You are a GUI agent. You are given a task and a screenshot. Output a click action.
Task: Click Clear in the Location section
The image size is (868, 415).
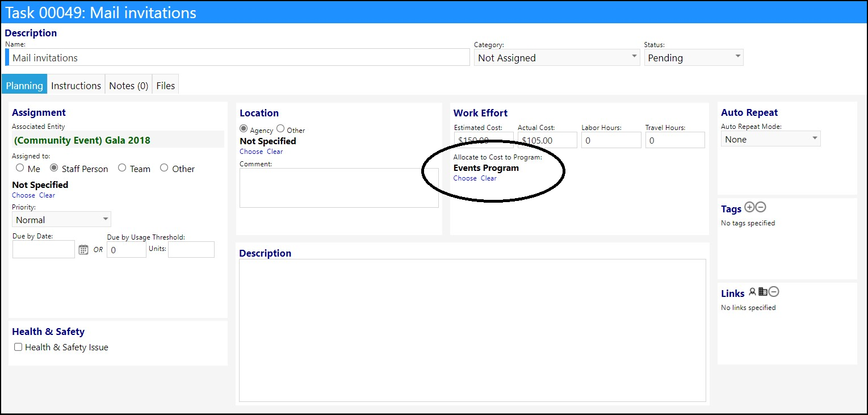pos(275,152)
